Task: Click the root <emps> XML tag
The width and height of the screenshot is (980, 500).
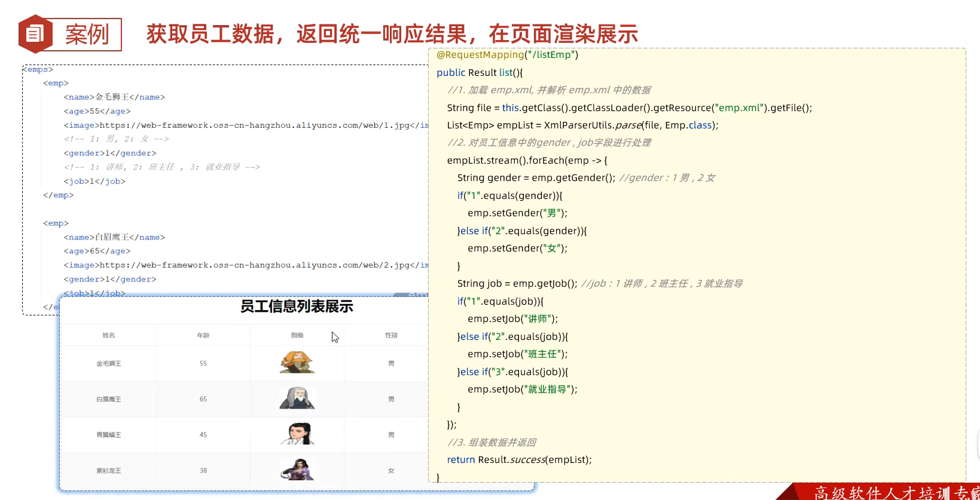Action: (38, 69)
